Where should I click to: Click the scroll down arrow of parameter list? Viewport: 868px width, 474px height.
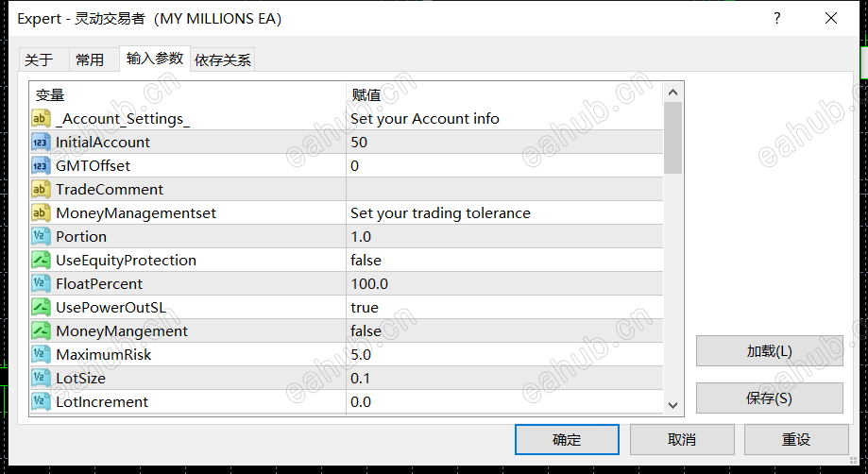(673, 405)
